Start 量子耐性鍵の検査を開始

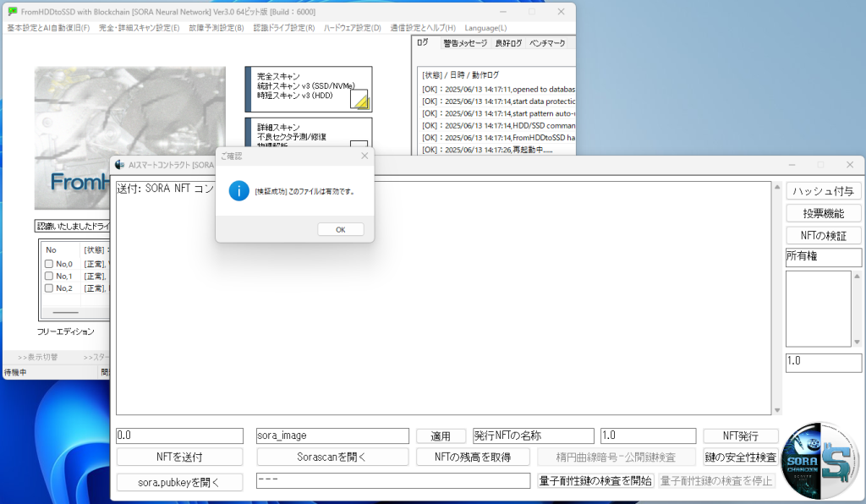click(595, 481)
